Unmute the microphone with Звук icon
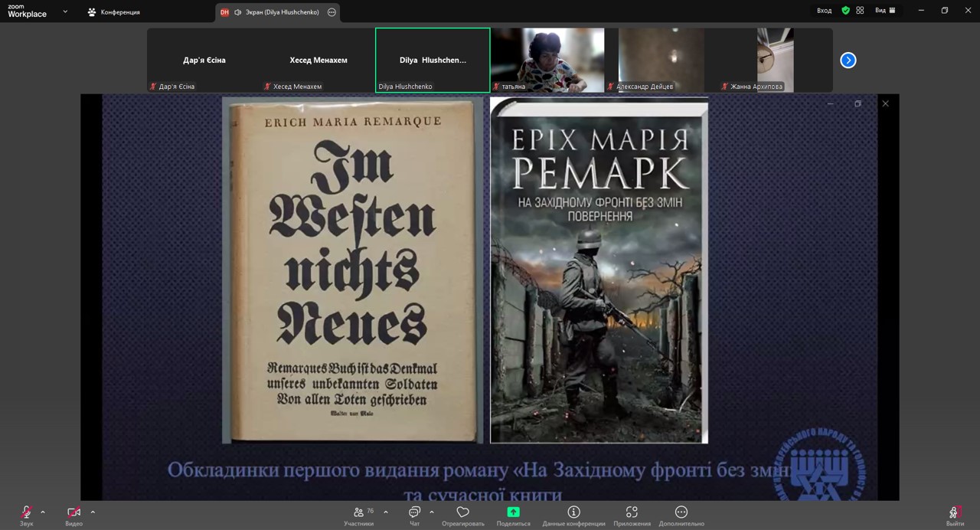This screenshot has width=980, height=530. click(27, 512)
